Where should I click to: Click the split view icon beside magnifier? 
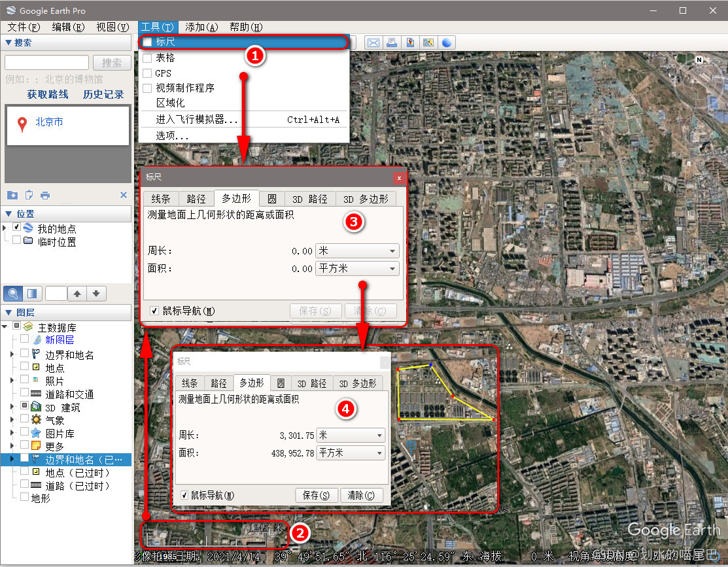pos(33,294)
